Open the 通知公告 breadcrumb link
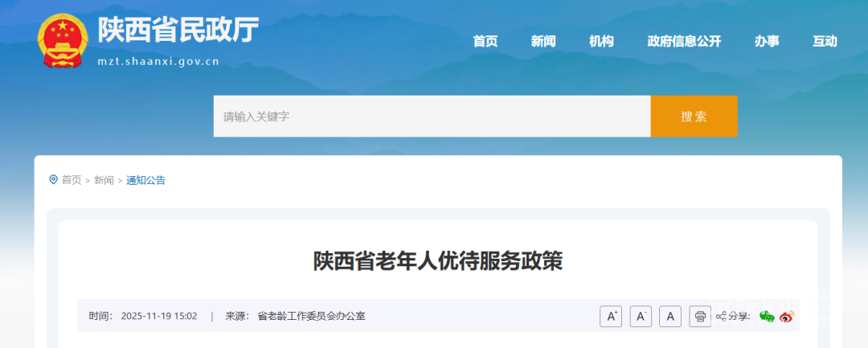 pos(145,180)
